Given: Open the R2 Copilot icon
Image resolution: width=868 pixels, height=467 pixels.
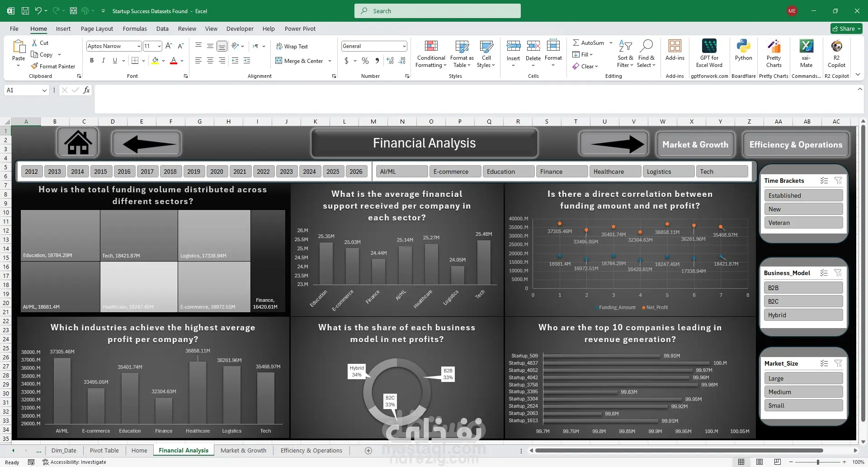Looking at the screenshot, I should click(836, 46).
